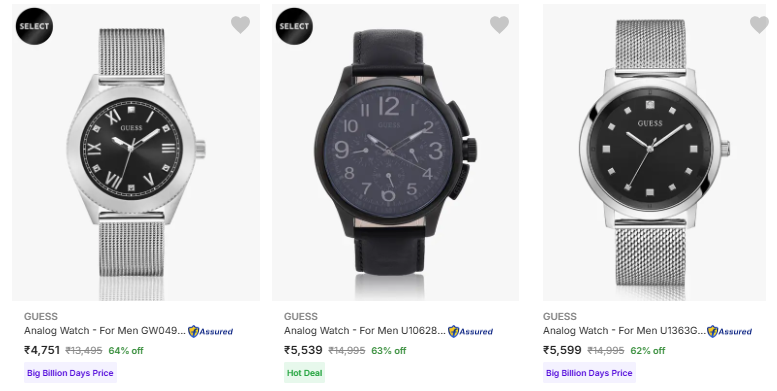Viewport: 777px width, 391px height.
Task: Click the SELECT badge on black leather watch
Action: (x=294, y=26)
